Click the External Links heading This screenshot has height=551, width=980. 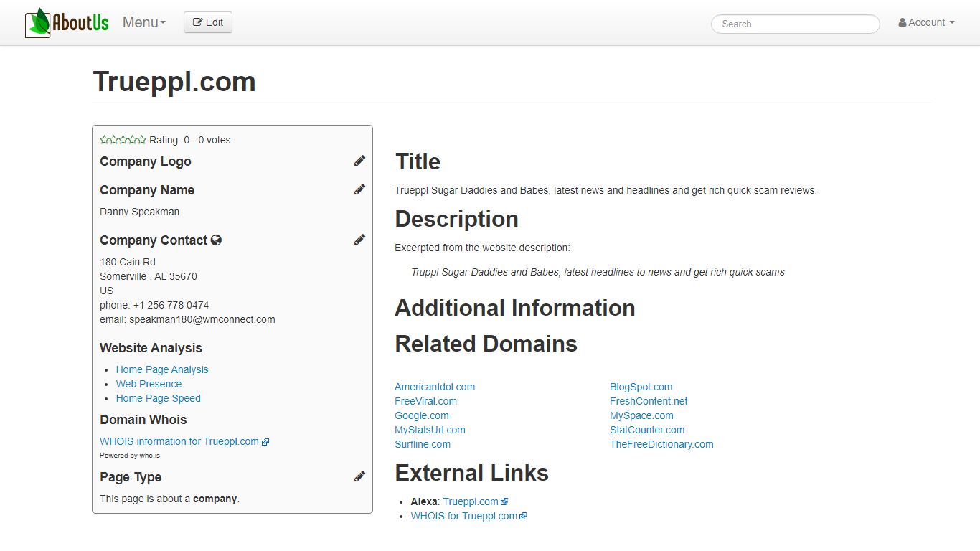click(471, 473)
